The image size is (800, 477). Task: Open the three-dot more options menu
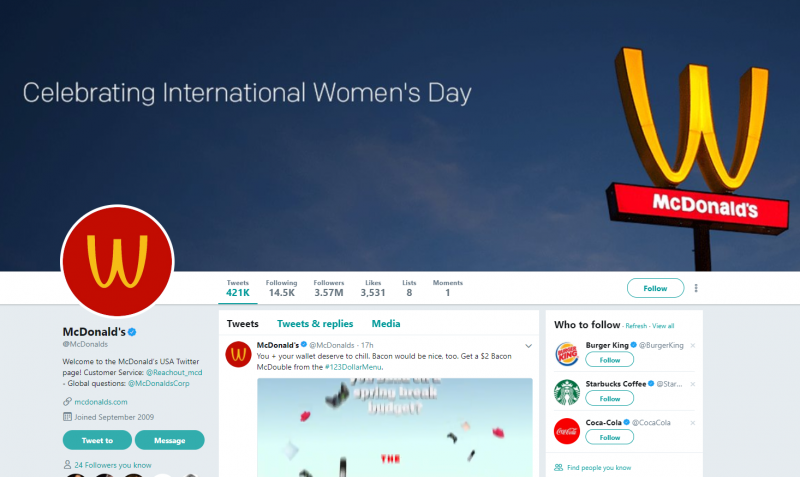pyautogui.click(x=696, y=288)
